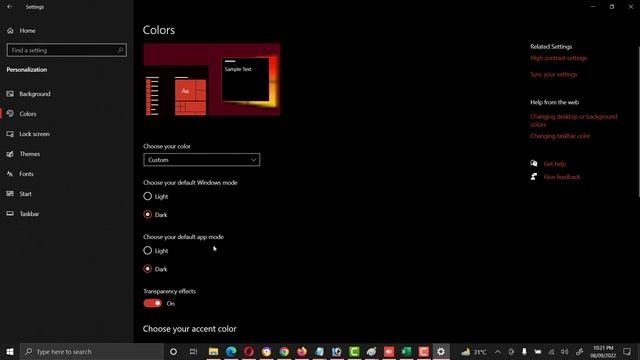The width and height of the screenshot is (640, 360).
Task: Open Excel from the taskbar
Action: coord(406,351)
